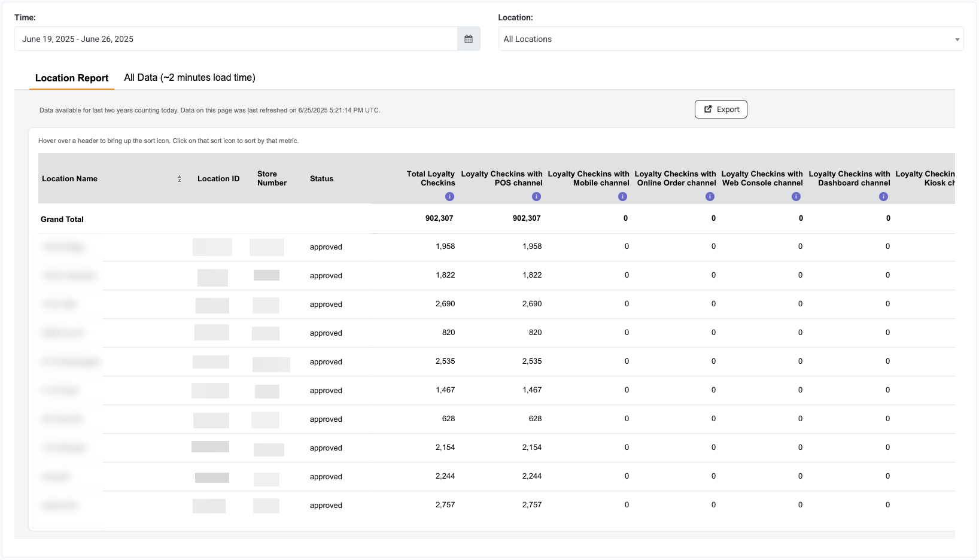Click the Location ID column header
This screenshot has height=560, width=979.
pos(218,179)
